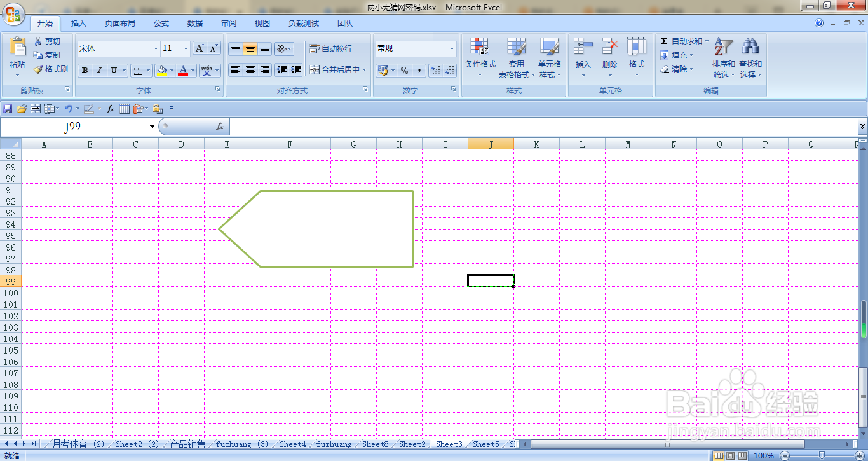Decrease font size with small A
The width and height of the screenshot is (868, 461).
214,48
